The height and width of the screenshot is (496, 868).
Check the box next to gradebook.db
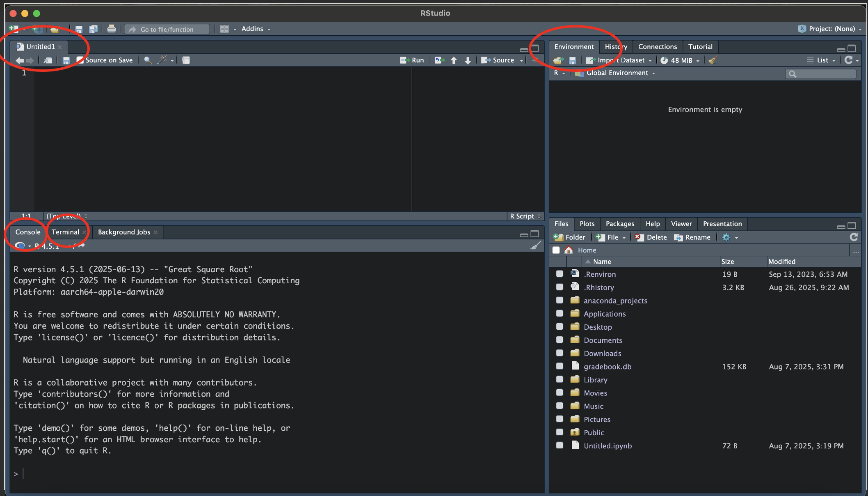(x=559, y=366)
